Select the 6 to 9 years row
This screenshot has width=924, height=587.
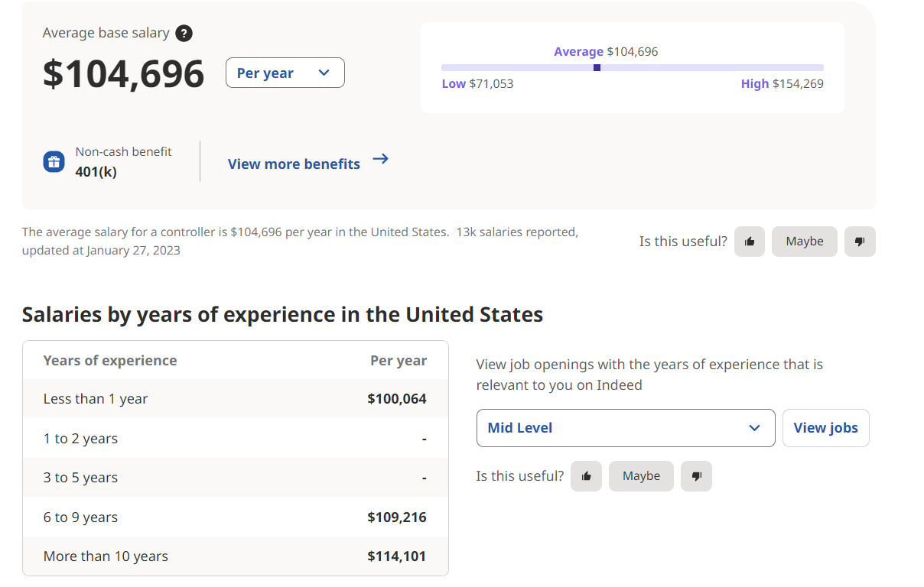(x=236, y=517)
